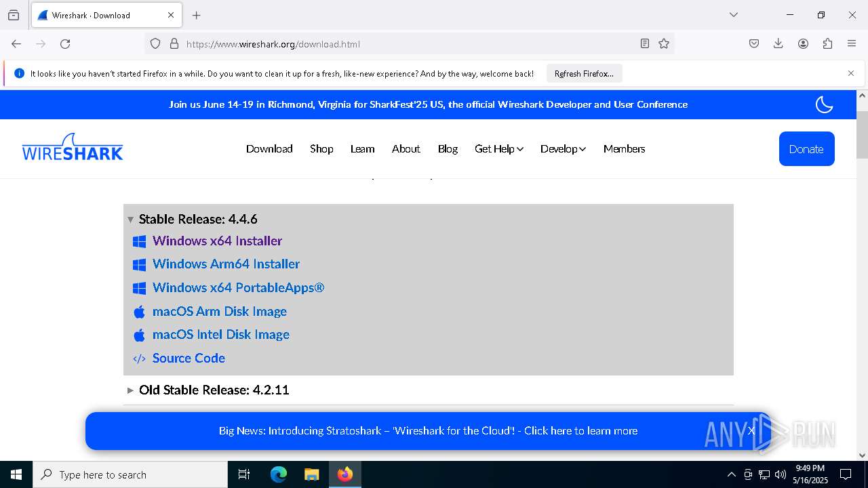This screenshot has width=868, height=488.
Task: Open the Firefox account icon
Action: (x=803, y=43)
